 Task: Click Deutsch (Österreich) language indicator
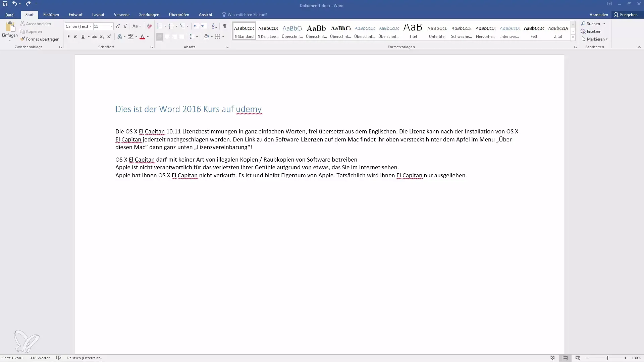84,358
